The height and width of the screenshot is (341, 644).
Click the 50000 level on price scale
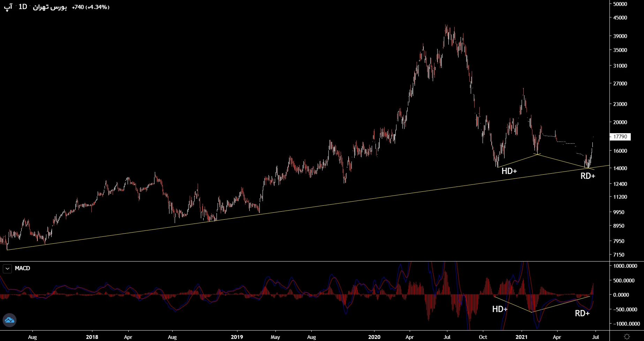[620, 4]
